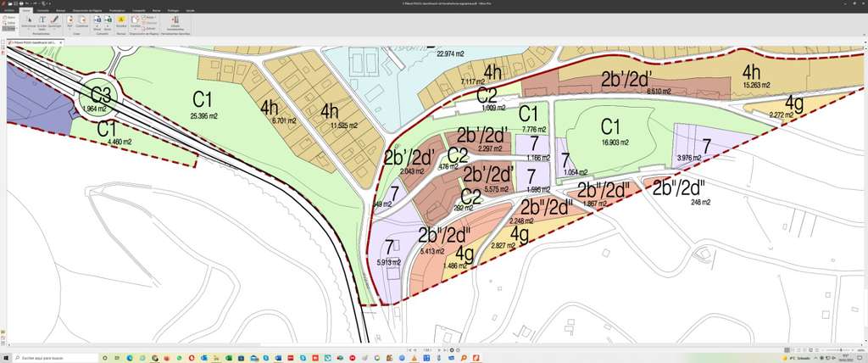Switch to the Disposición de Página tab
868x363 pixels.
pyautogui.click(x=86, y=10)
